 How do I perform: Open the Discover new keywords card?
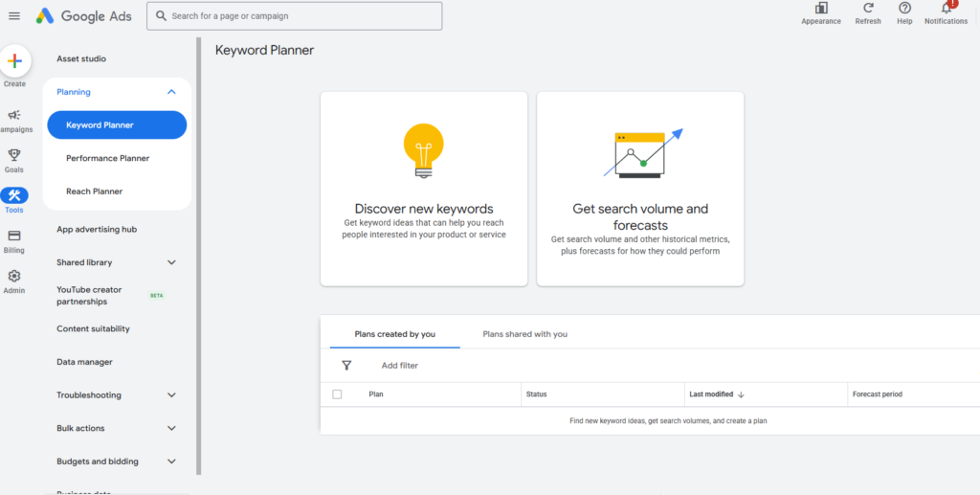[x=424, y=189]
